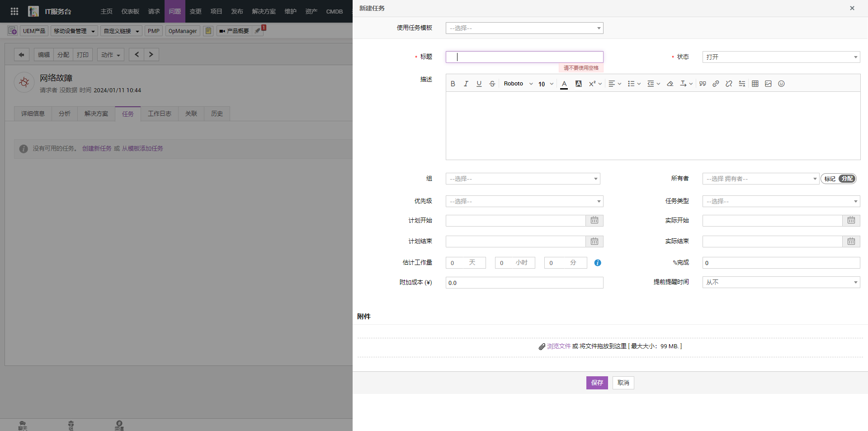
Task: Open the emoji picker
Action: 781,84
